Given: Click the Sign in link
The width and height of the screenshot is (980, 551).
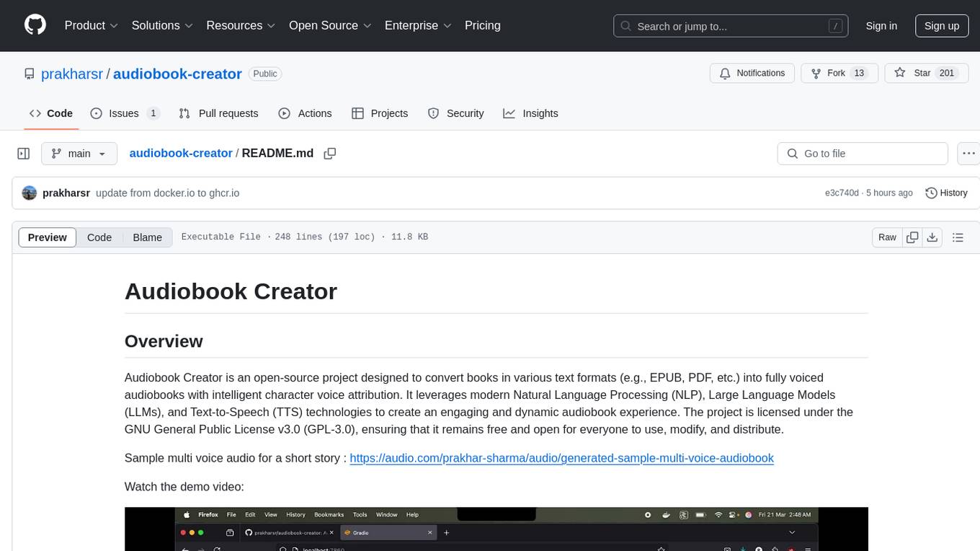Looking at the screenshot, I should click(881, 26).
